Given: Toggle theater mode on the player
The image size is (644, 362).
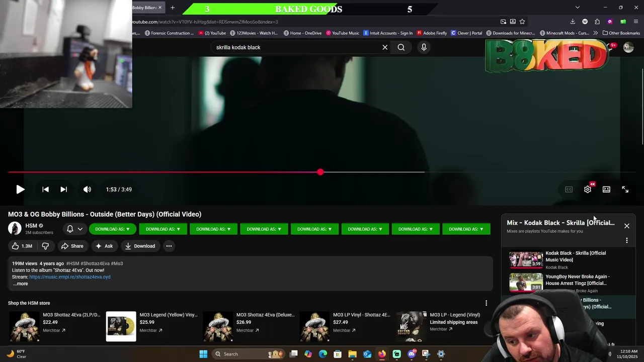Looking at the screenshot, I should tap(606, 190).
